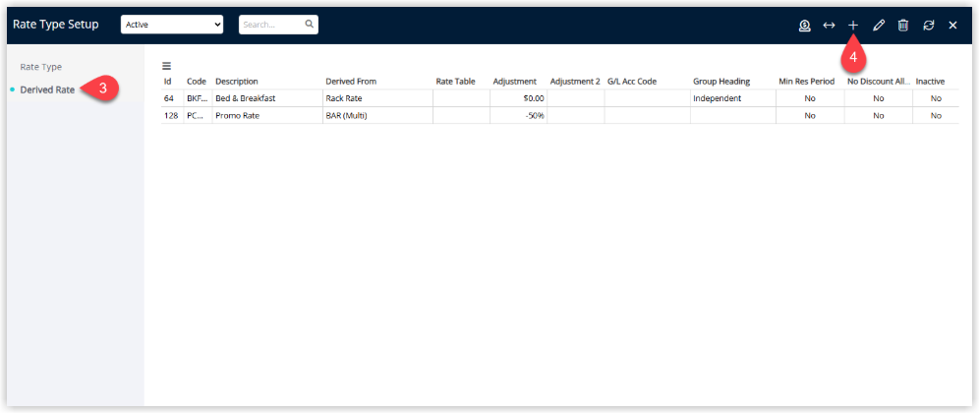Click the Min Res Period column header
The width and height of the screenshot is (980, 414).
point(806,82)
